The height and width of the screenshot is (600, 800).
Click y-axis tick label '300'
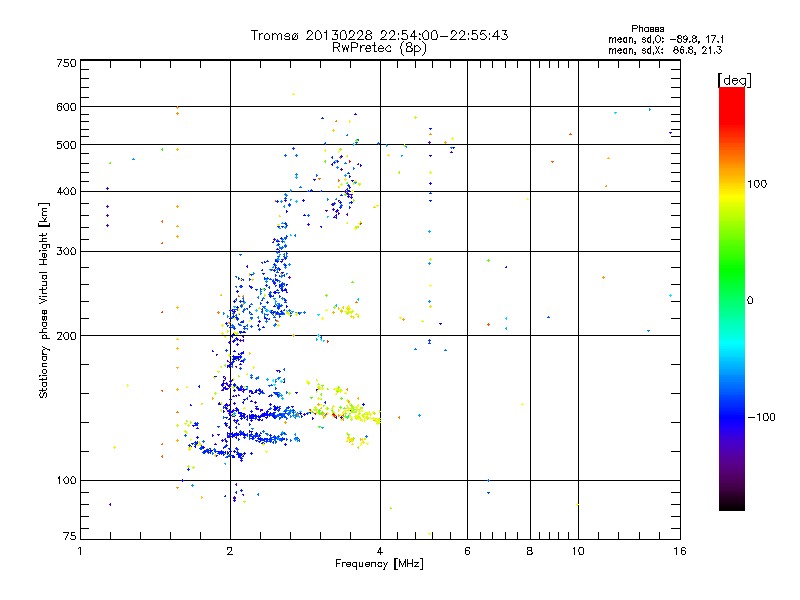tap(66, 252)
